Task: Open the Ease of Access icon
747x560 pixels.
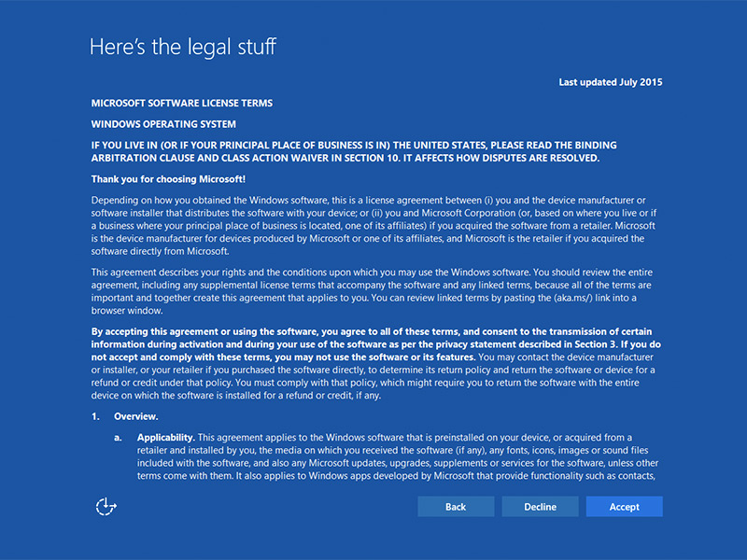Action: click(x=106, y=506)
